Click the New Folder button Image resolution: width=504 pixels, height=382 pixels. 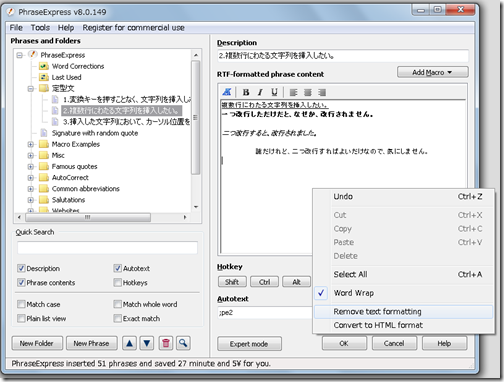37,343
